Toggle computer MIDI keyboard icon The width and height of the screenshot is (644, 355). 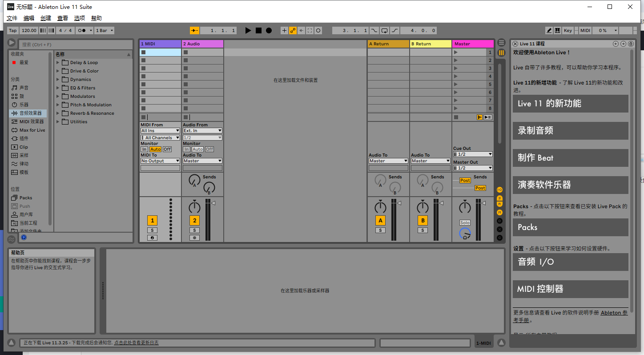(557, 30)
